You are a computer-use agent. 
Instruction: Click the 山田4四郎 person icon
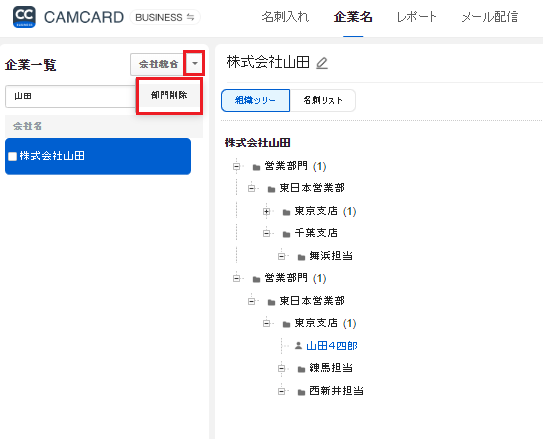click(298, 346)
